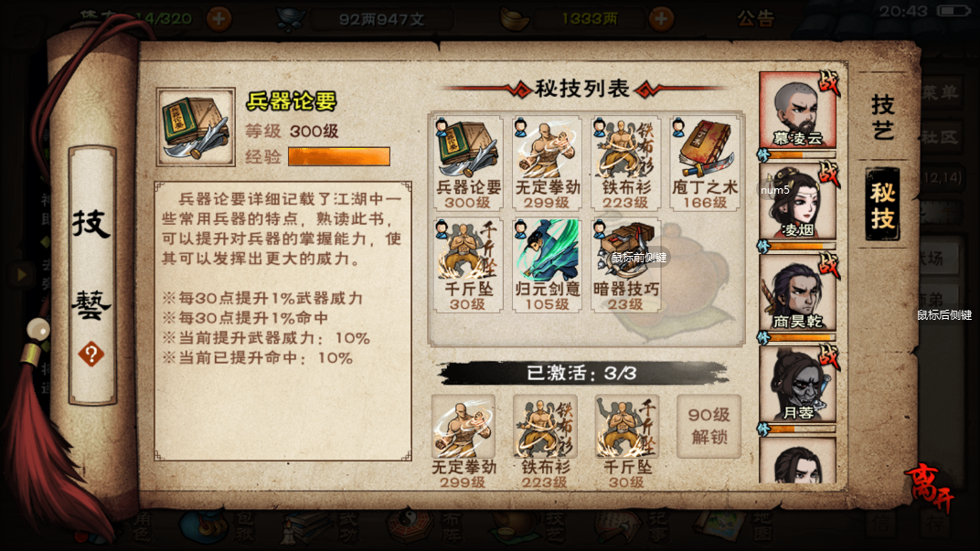This screenshot has height=551, width=980.
Task: Switch to the 技艺 tab
Action: tap(882, 117)
